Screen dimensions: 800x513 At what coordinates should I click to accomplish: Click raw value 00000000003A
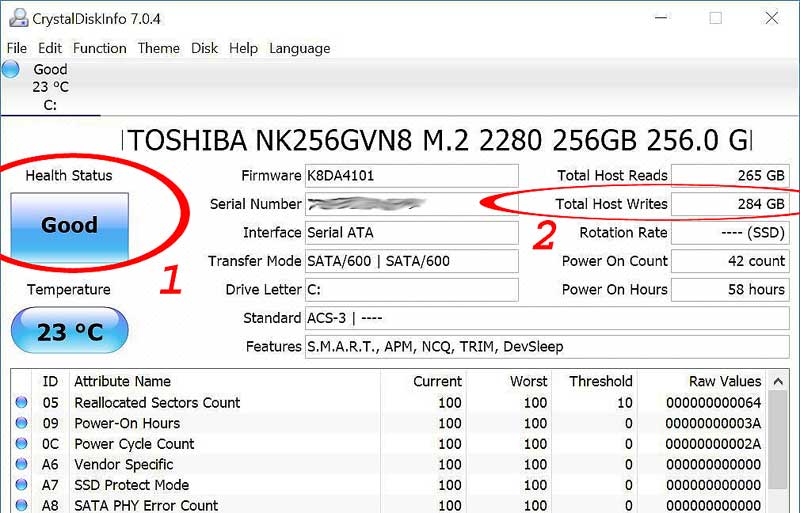(x=713, y=423)
